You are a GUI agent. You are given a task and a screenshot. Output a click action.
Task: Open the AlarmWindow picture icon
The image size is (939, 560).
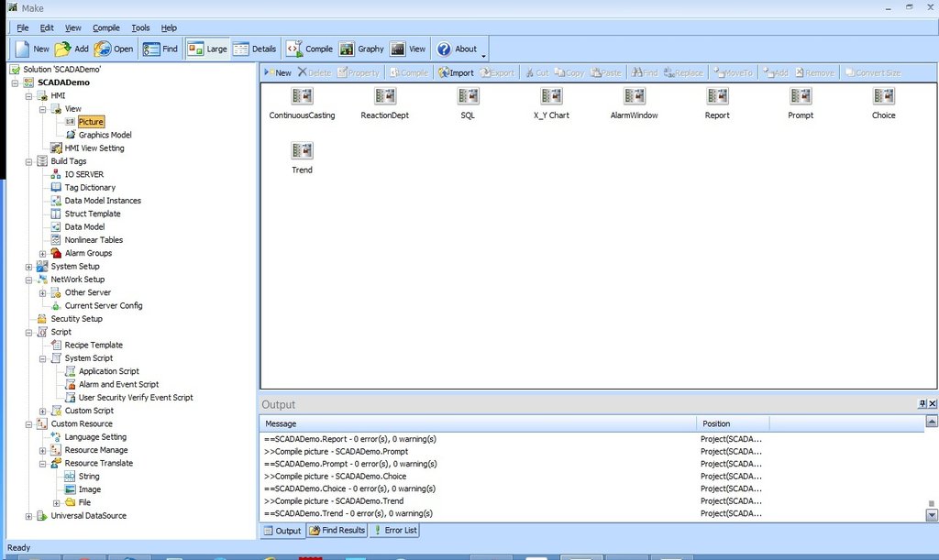coord(634,97)
